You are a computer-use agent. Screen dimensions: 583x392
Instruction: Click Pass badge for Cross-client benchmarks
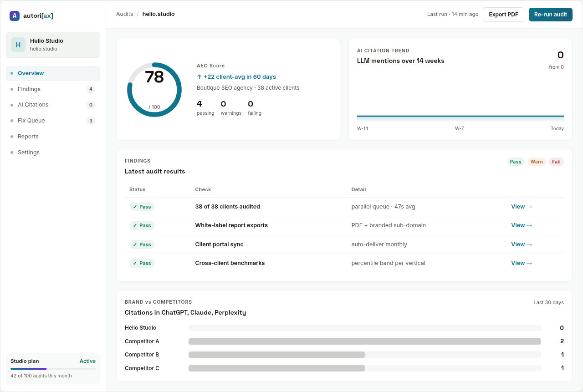pyautogui.click(x=142, y=263)
